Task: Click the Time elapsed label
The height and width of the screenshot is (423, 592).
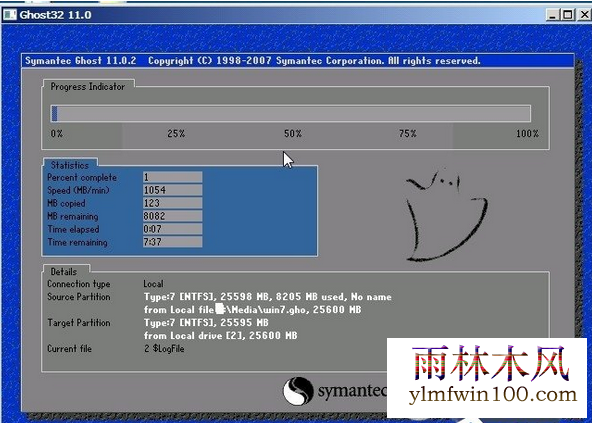Action: pos(73,229)
